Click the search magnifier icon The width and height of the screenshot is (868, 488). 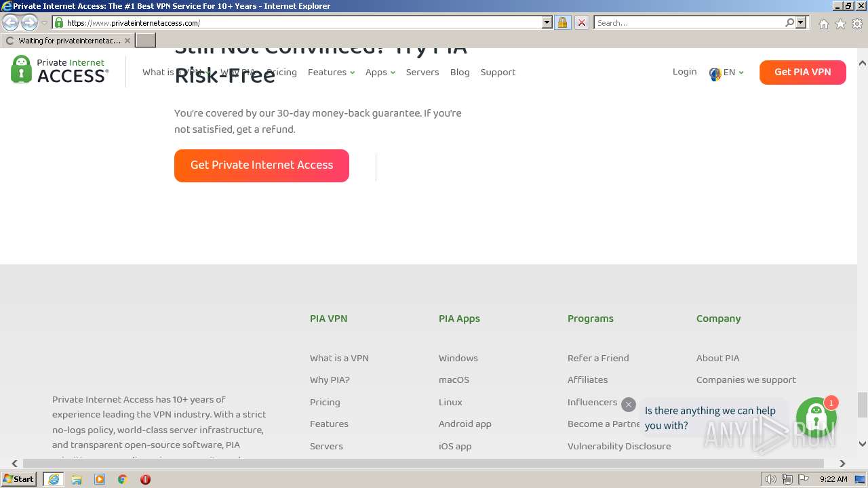pyautogui.click(x=789, y=22)
